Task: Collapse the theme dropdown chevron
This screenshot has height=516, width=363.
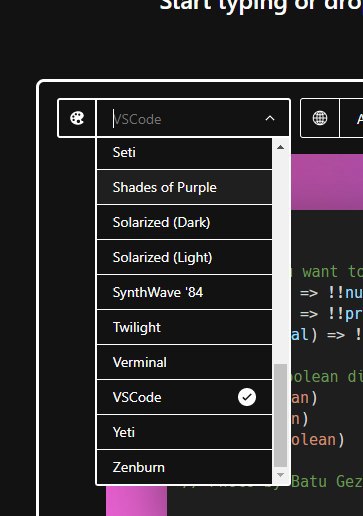Action: tap(270, 118)
